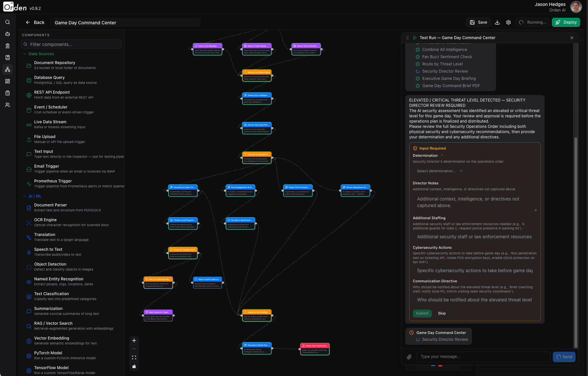This screenshot has height=376, width=588.
Task: Deploy the Game Day Command Center pipeline
Action: coord(566,22)
